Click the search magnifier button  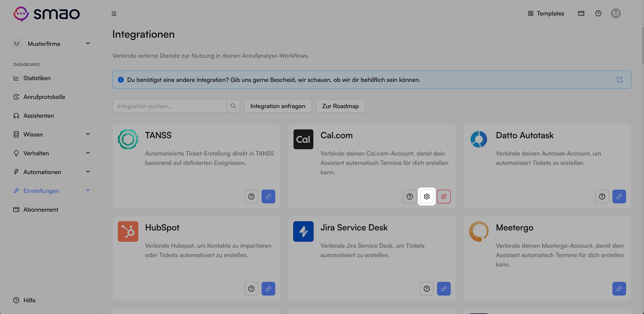[233, 106]
